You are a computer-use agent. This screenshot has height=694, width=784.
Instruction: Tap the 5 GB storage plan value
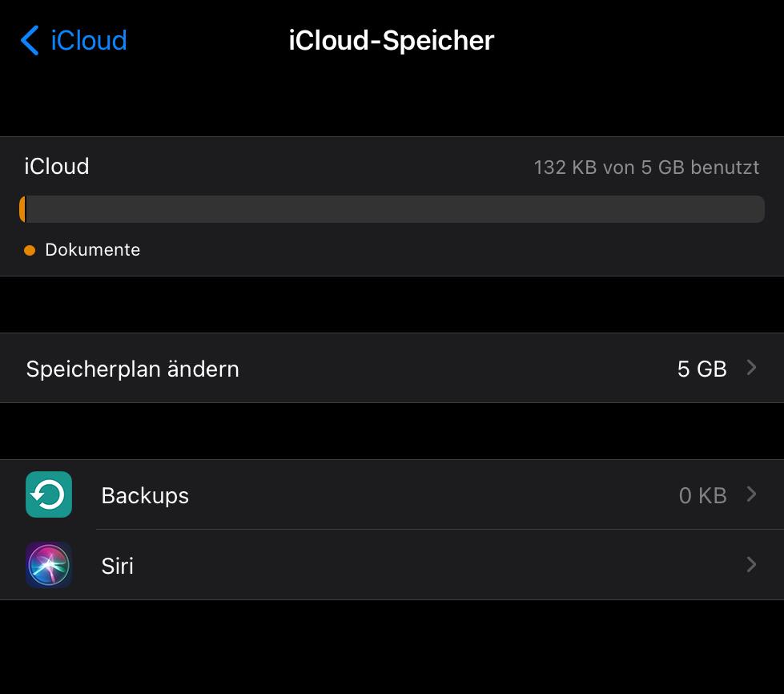click(702, 369)
